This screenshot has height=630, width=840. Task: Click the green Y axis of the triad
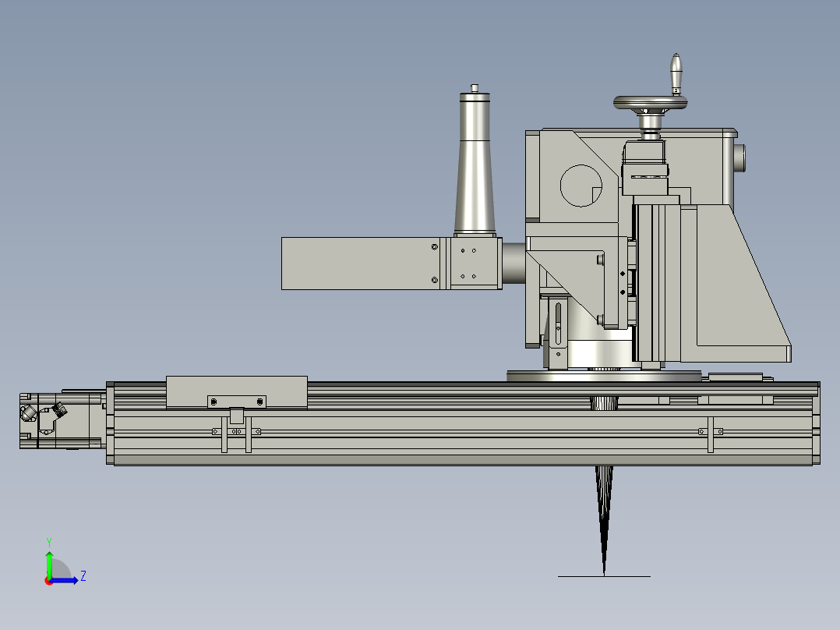(x=49, y=564)
